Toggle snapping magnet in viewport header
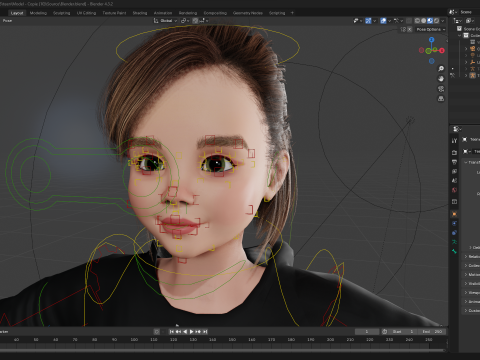The image size is (480, 360). tap(195, 21)
